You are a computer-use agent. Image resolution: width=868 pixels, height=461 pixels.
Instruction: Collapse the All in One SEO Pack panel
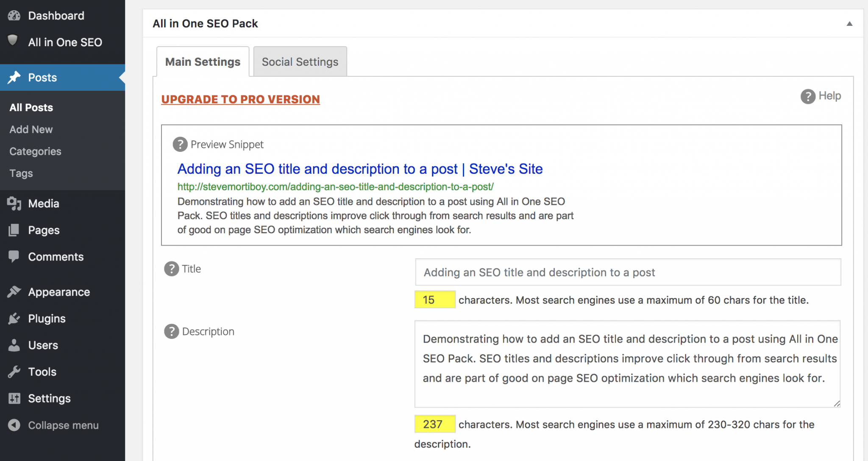point(850,23)
